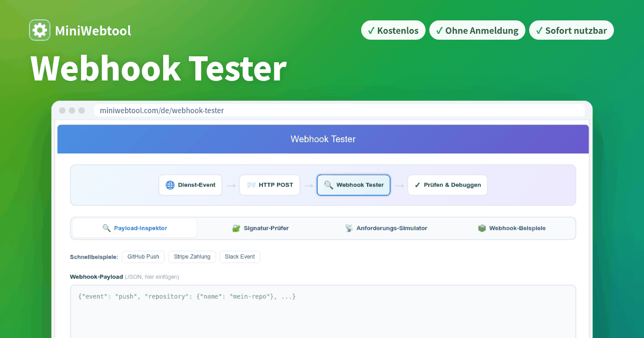Image resolution: width=644 pixels, height=338 pixels.
Task: Select the highlighted Webhook Tester step
Action: [x=354, y=185]
